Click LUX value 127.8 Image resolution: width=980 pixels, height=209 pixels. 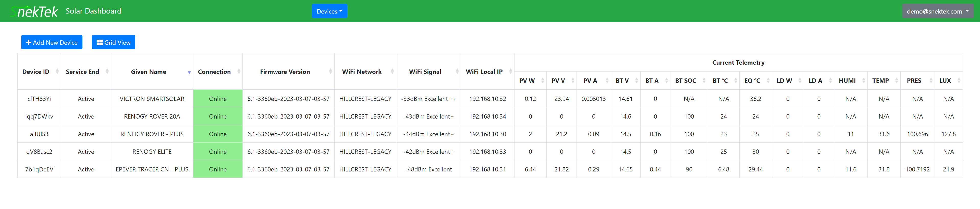(948, 134)
